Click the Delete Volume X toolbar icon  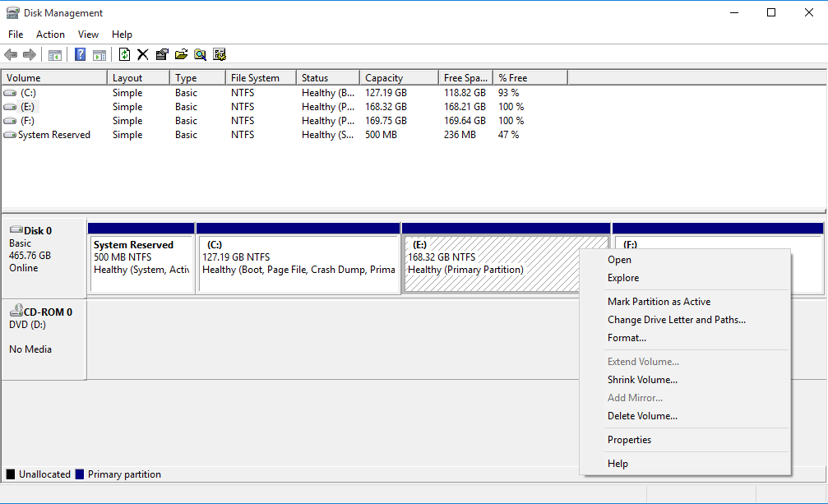point(142,54)
